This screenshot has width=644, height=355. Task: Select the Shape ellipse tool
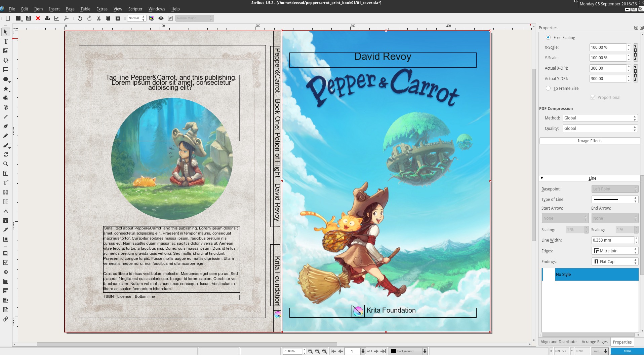click(6, 79)
